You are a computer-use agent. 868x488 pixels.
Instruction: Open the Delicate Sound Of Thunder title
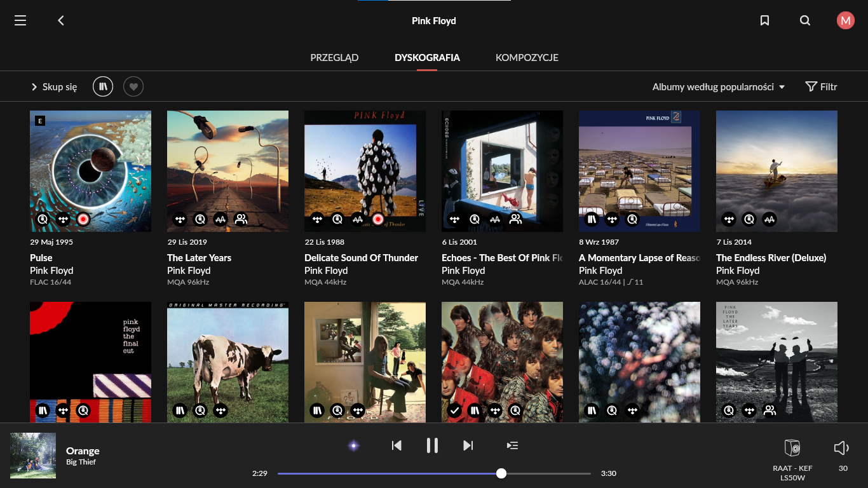pyautogui.click(x=361, y=258)
